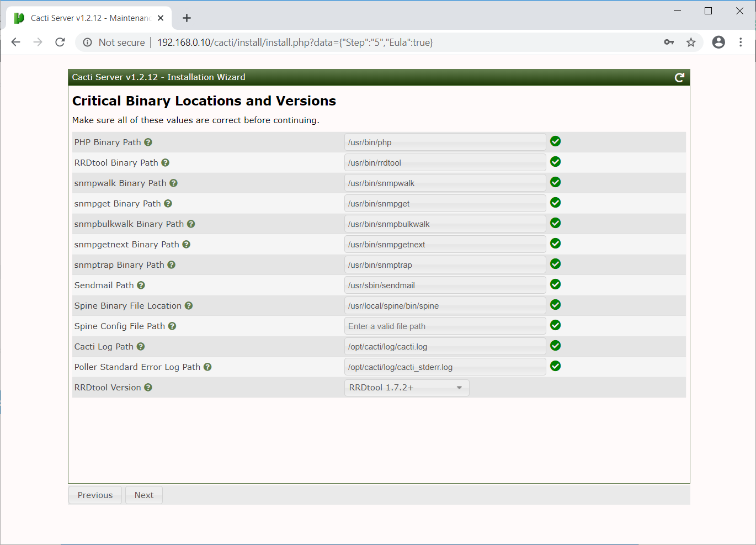Click green checkmark for snmptrap path
The image size is (756, 545).
pos(556,264)
